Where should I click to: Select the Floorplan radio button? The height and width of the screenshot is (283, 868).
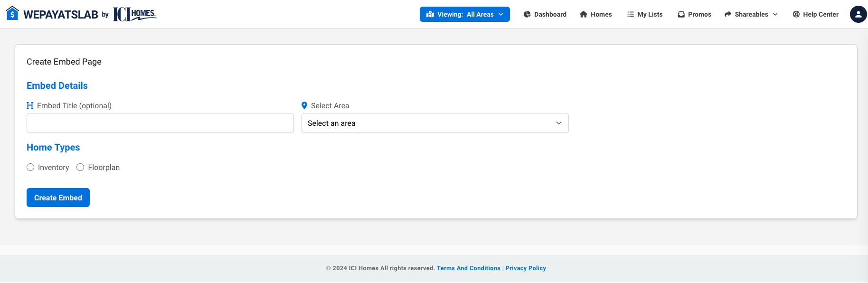point(80,167)
